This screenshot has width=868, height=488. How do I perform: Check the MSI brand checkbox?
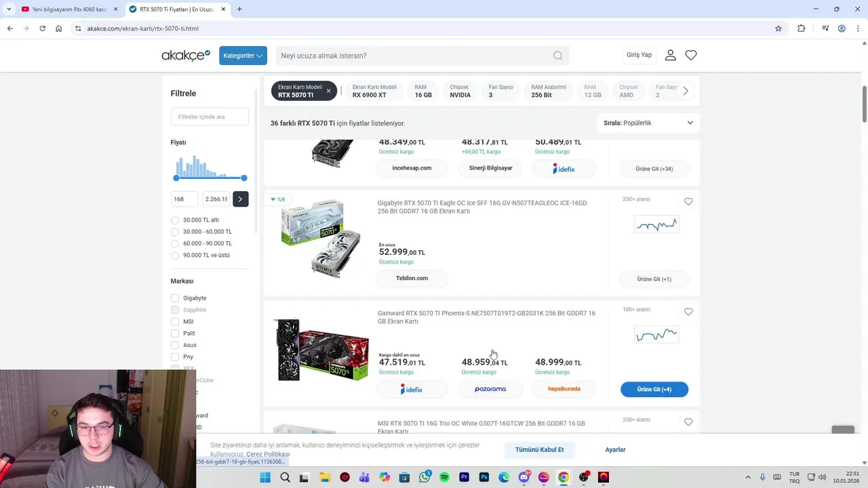point(175,322)
